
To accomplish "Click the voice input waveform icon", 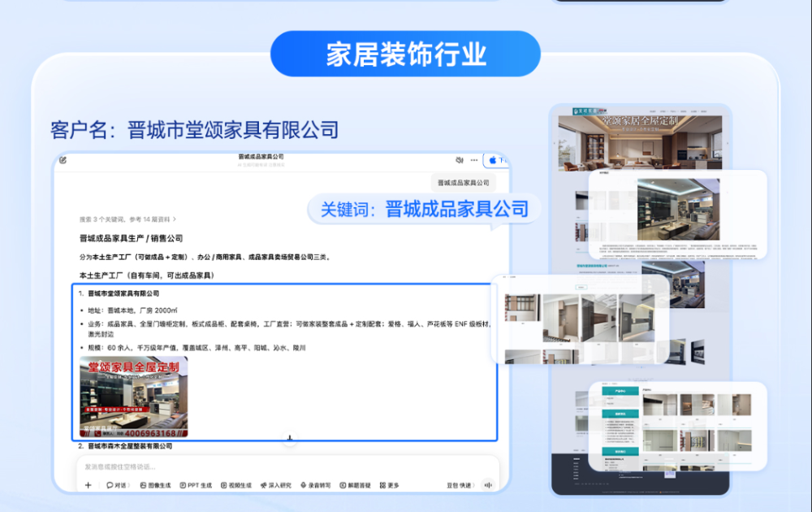I will [x=488, y=485].
